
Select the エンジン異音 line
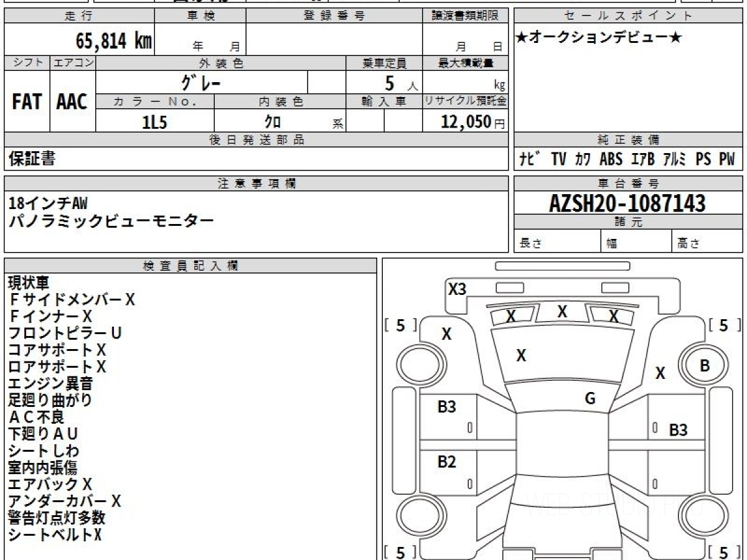[51, 384]
